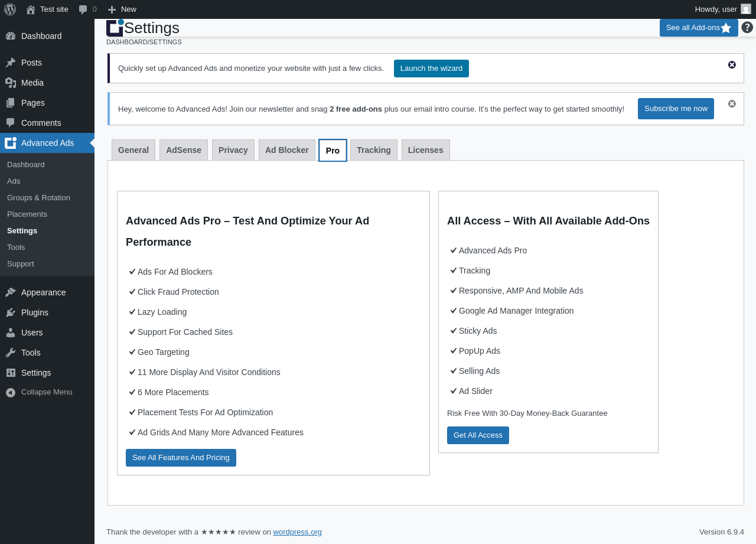This screenshot has width=756, height=544.
Task: Open the WordPress logo menu
Action: pos(10,9)
